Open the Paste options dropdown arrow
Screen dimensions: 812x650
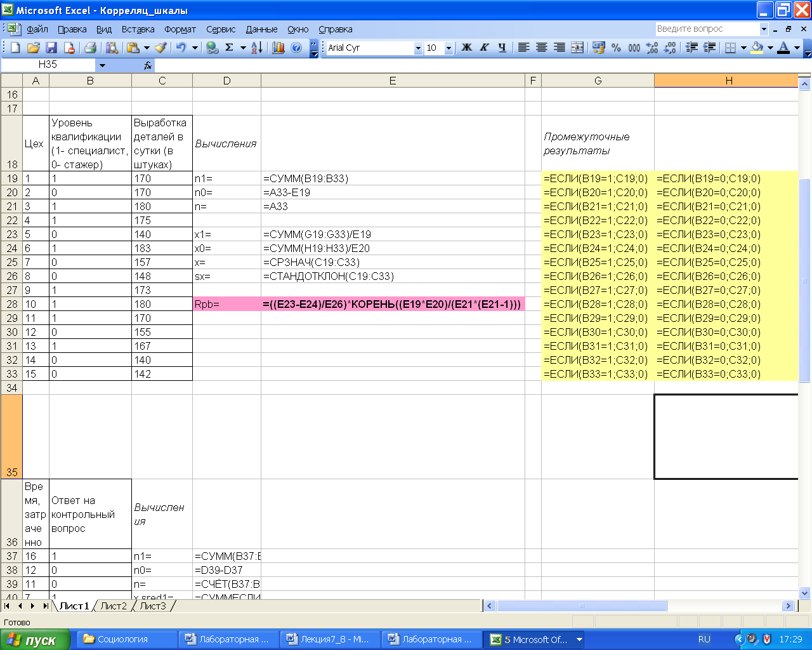click(x=147, y=48)
